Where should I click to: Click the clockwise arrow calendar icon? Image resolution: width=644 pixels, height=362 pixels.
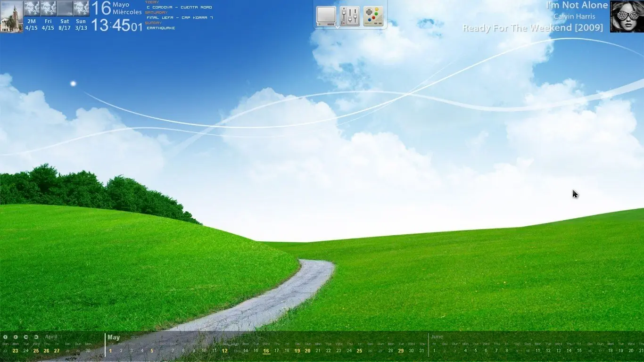36,337
